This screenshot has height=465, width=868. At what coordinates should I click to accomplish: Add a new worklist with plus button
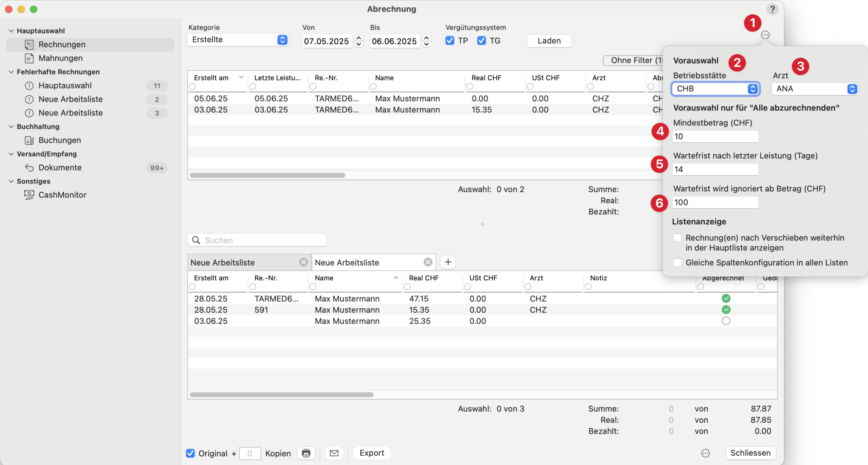(x=448, y=262)
